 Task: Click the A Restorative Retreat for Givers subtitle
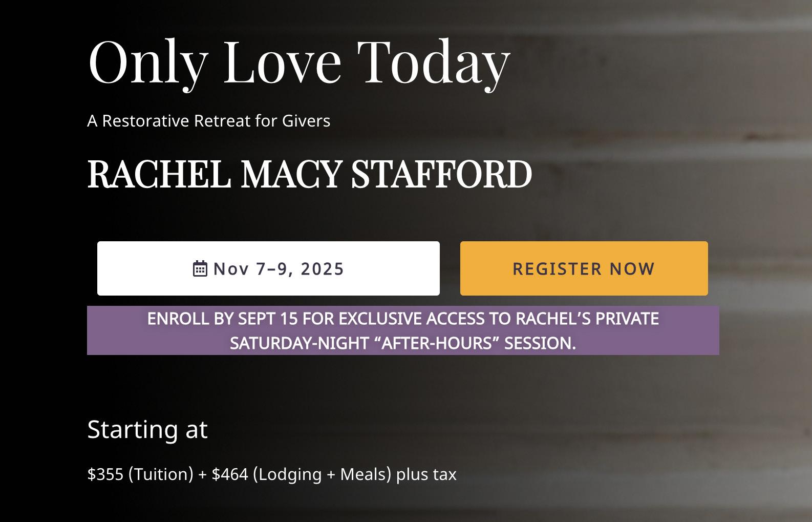pos(209,121)
